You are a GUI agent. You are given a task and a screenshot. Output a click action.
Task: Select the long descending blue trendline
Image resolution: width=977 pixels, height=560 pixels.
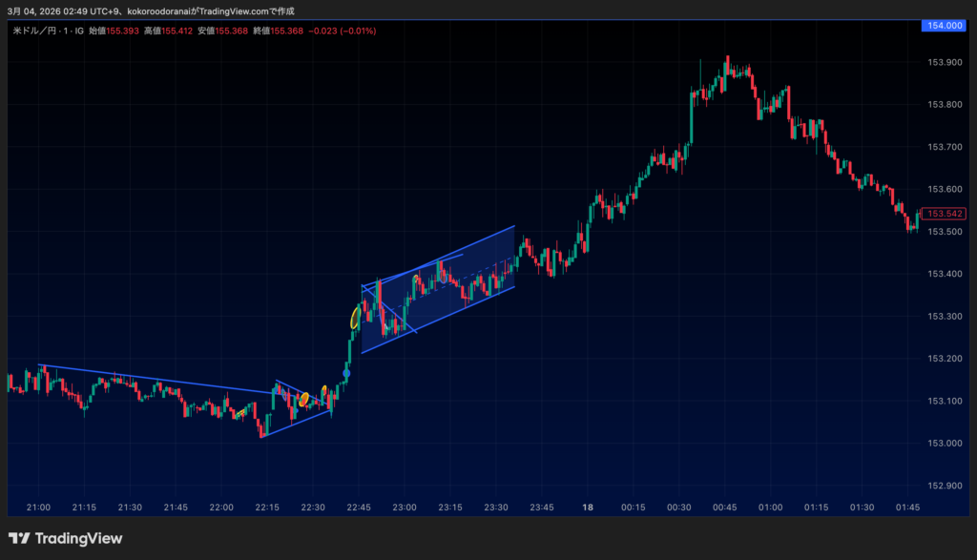coord(153,379)
